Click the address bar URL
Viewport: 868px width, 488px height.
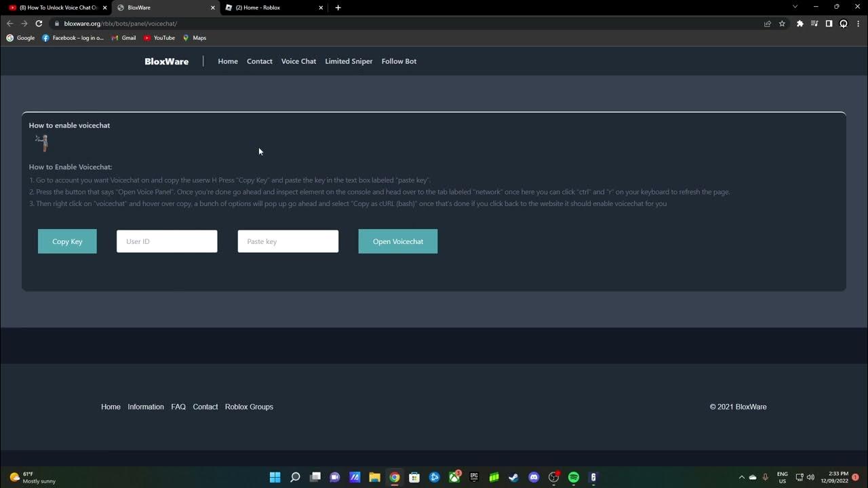tap(121, 24)
